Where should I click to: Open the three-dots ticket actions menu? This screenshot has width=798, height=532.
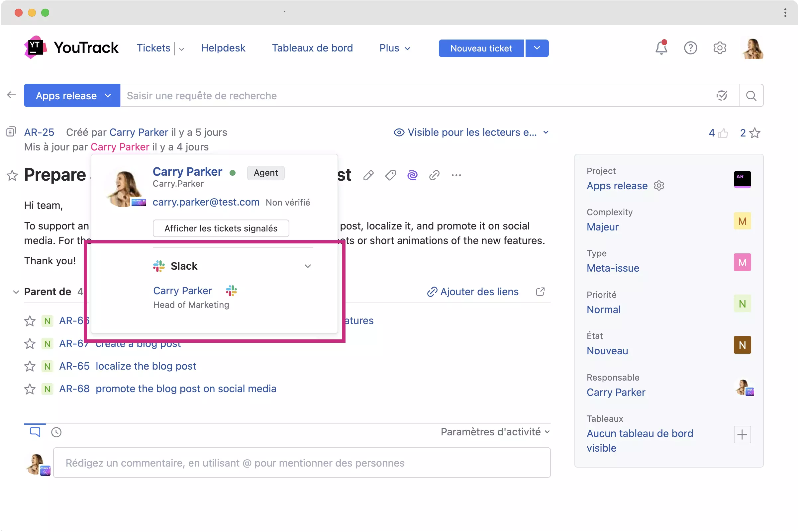pos(456,175)
